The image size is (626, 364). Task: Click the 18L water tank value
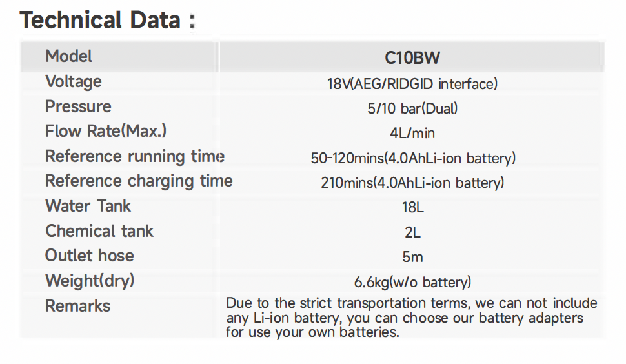click(x=413, y=208)
